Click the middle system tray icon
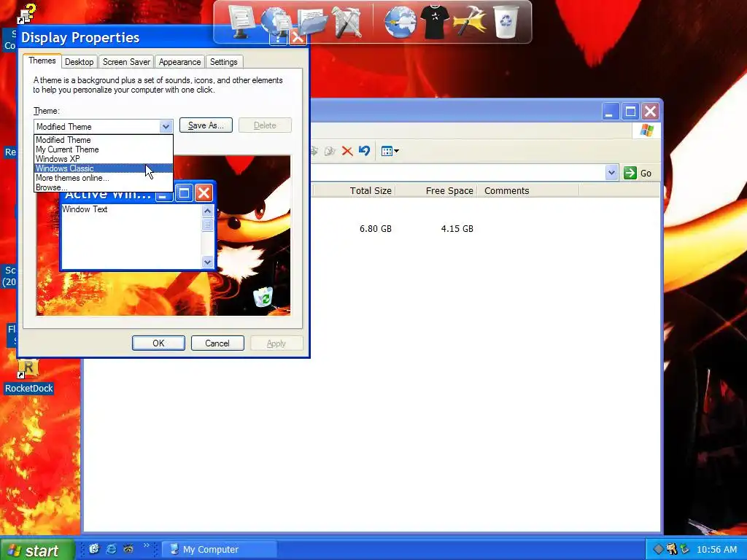Image resolution: width=747 pixels, height=560 pixels. pos(672,549)
